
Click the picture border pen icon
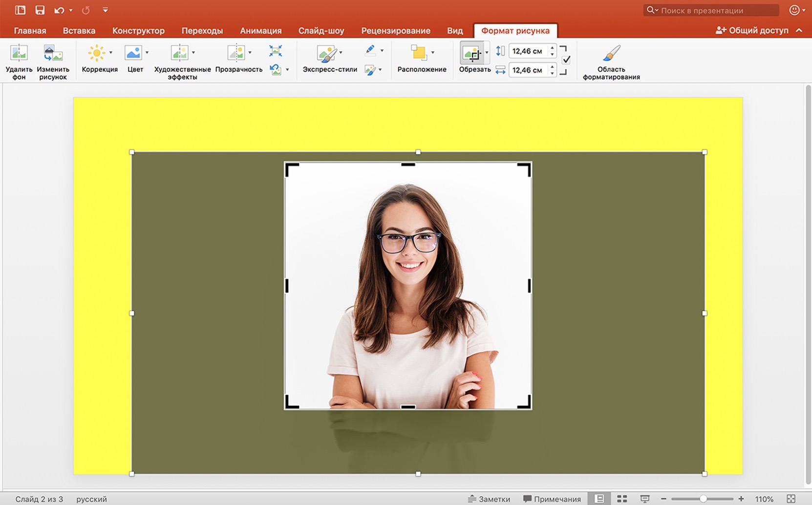point(370,50)
